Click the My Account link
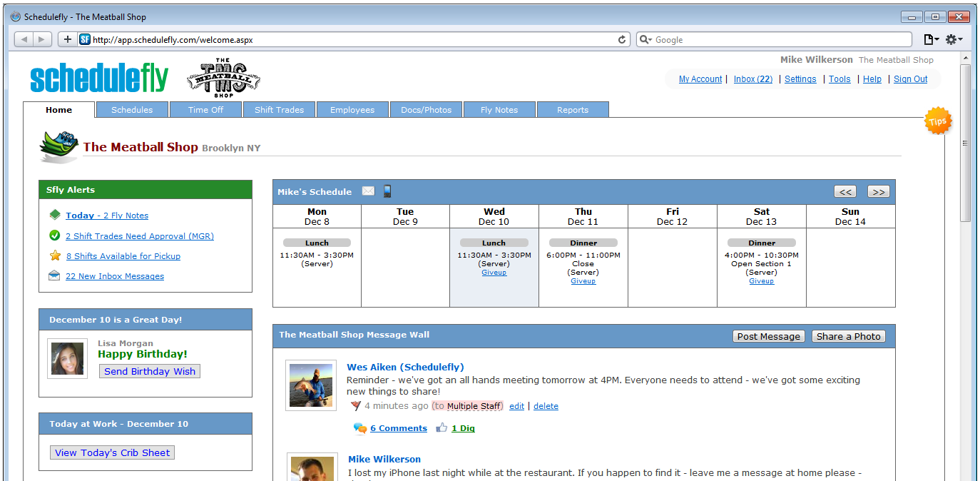This screenshot has width=980, height=481. coord(700,79)
